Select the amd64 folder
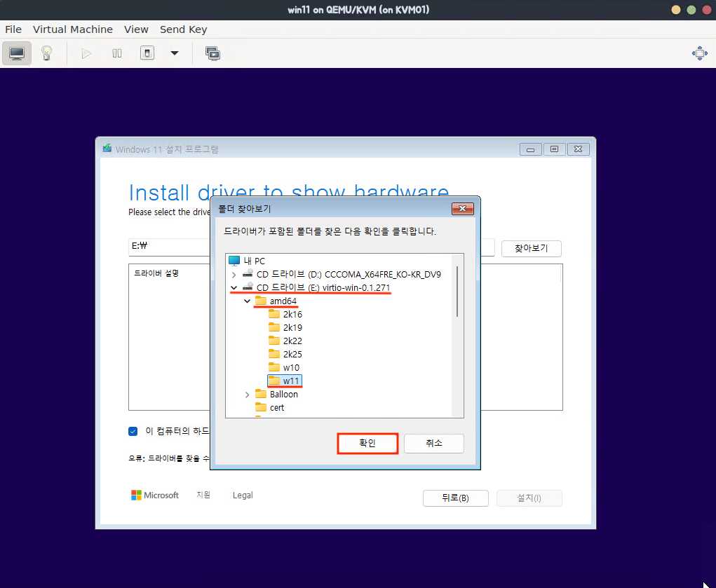Viewport: 716px width, 588px height. [283, 301]
